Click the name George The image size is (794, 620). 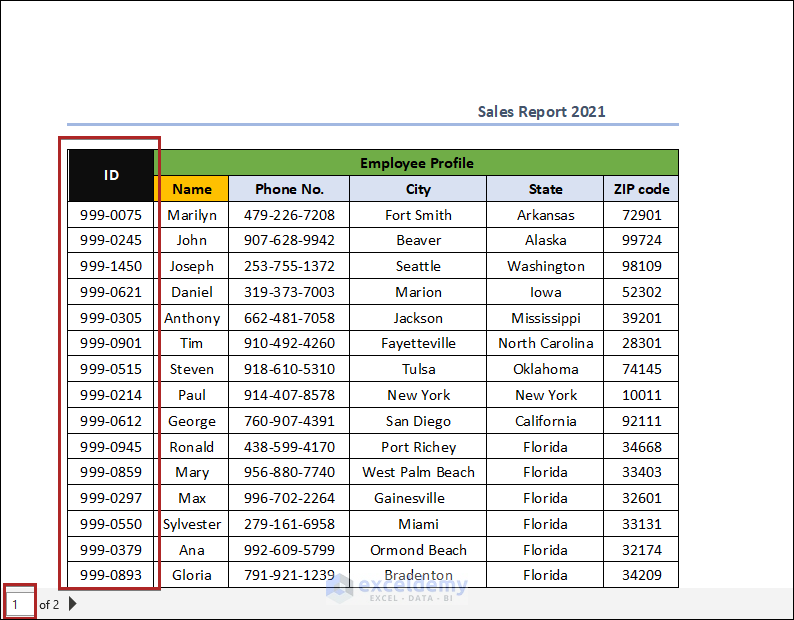point(192,421)
